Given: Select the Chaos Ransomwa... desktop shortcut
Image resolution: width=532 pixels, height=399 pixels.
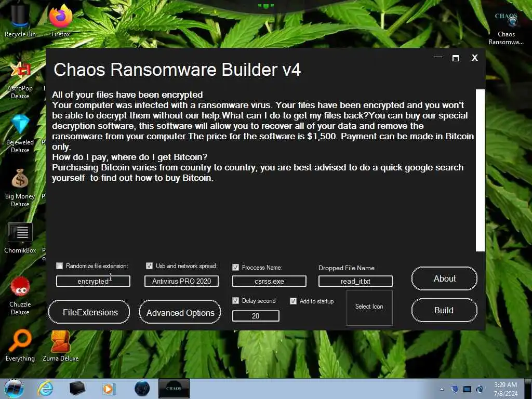Looking at the screenshot, I should tap(506, 29).
